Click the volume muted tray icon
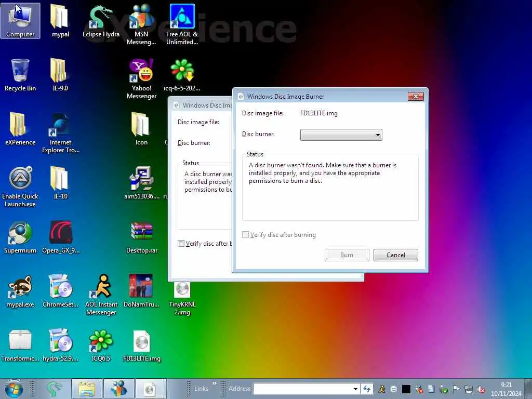 [x=481, y=389]
